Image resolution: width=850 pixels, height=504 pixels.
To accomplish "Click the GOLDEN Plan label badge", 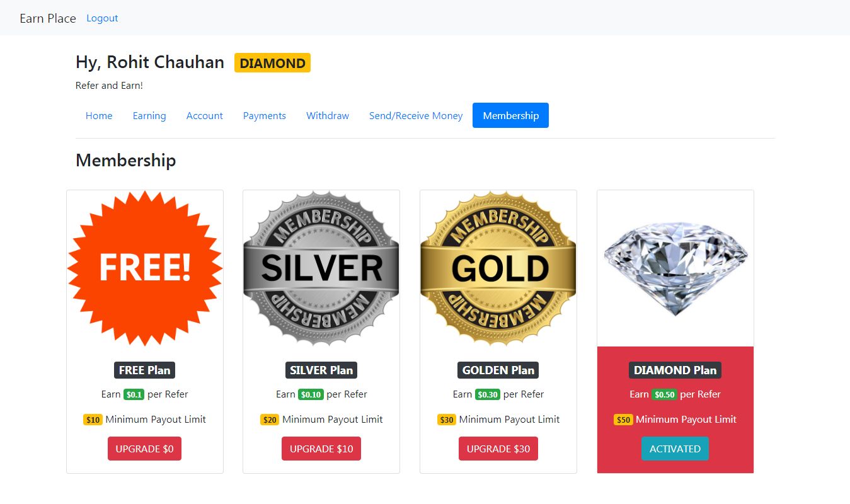I will (498, 370).
